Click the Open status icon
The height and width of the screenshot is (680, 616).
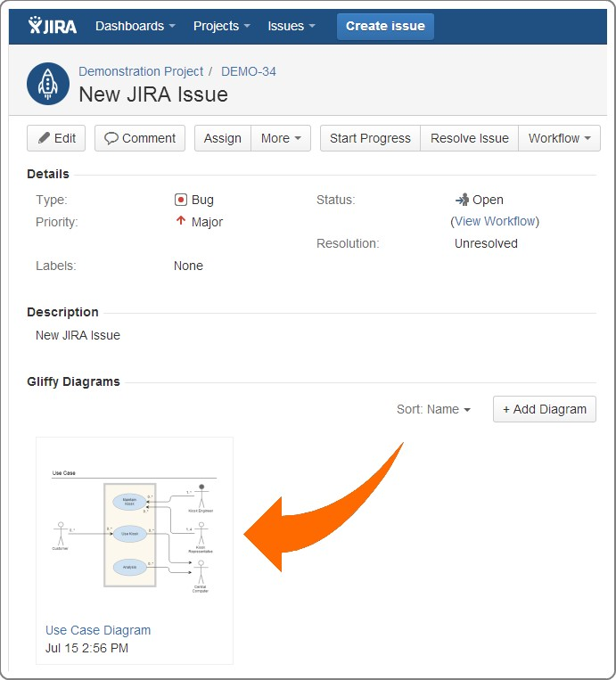pos(462,200)
